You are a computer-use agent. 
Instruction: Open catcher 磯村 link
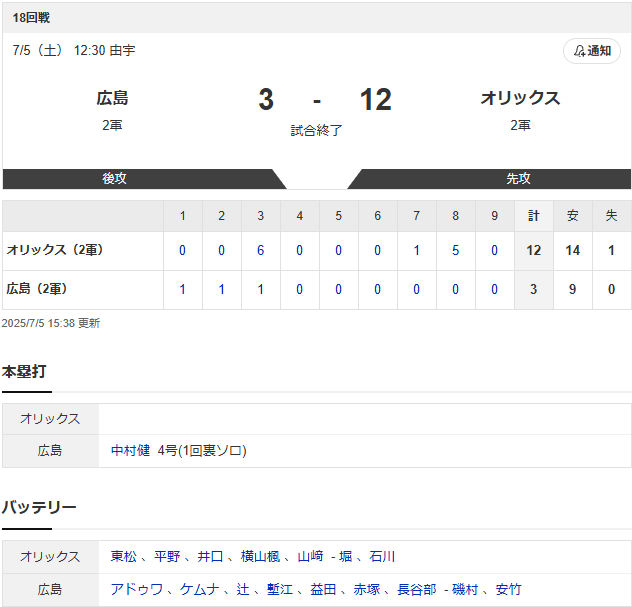click(x=465, y=589)
